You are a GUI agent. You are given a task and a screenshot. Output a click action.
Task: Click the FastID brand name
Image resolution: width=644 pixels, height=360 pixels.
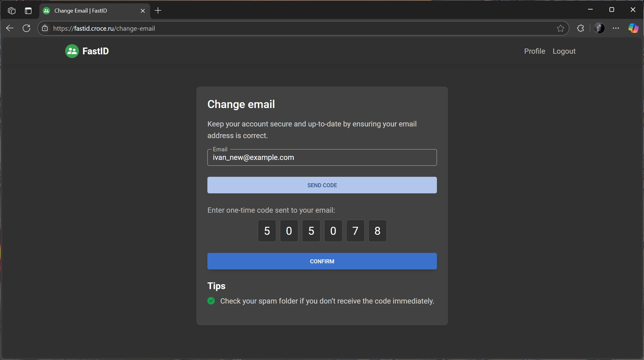96,51
